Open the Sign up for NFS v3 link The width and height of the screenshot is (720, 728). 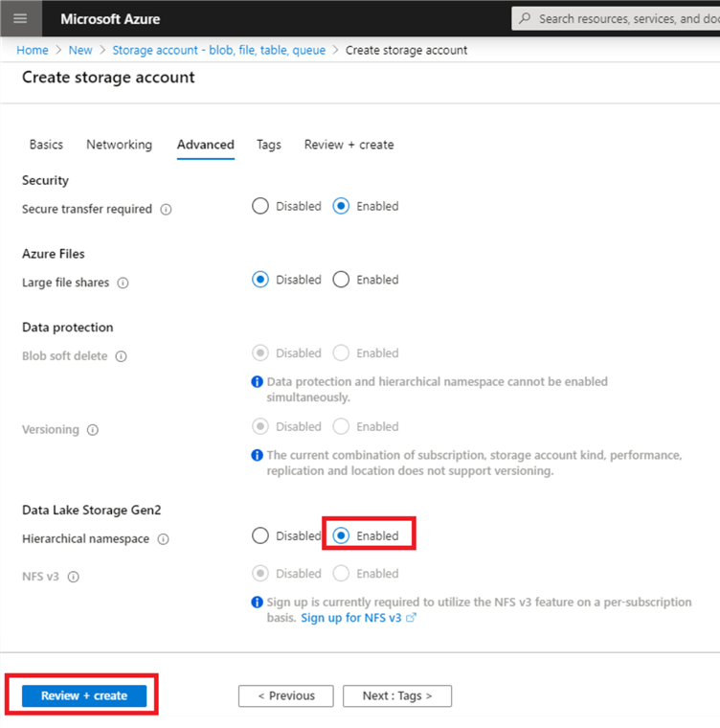pos(351,618)
